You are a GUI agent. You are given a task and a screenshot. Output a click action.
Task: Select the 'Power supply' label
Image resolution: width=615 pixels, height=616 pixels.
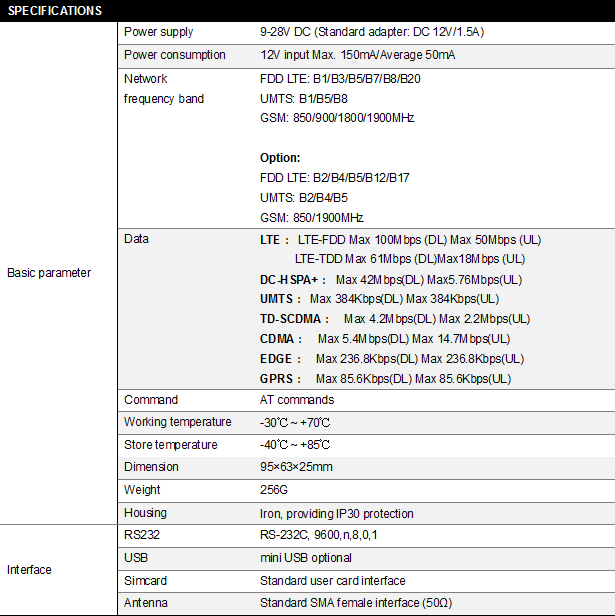[158, 32]
